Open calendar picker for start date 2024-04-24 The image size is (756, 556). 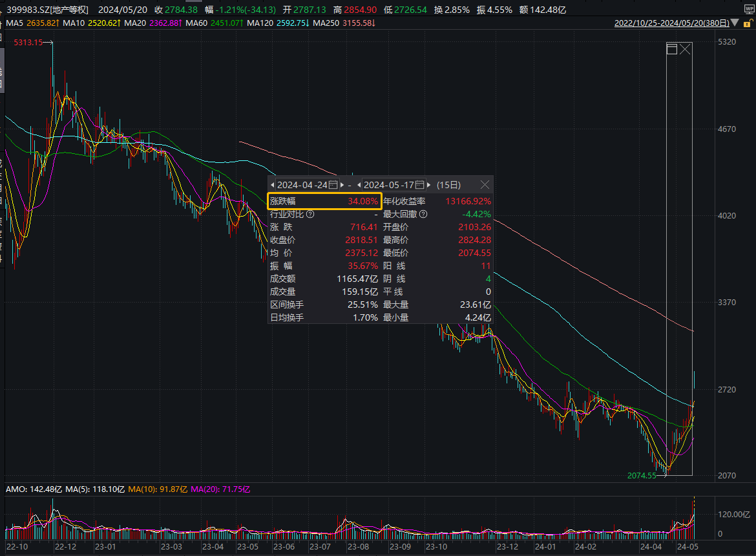click(x=333, y=185)
